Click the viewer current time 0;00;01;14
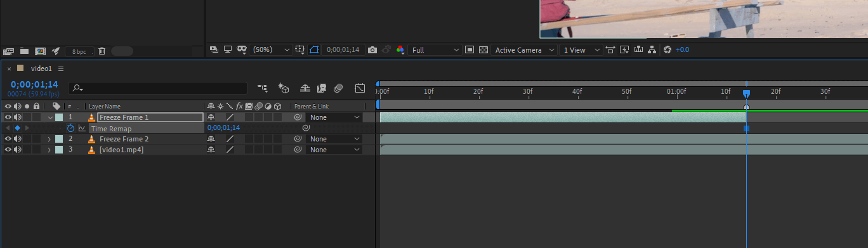The image size is (868, 248). [343, 49]
